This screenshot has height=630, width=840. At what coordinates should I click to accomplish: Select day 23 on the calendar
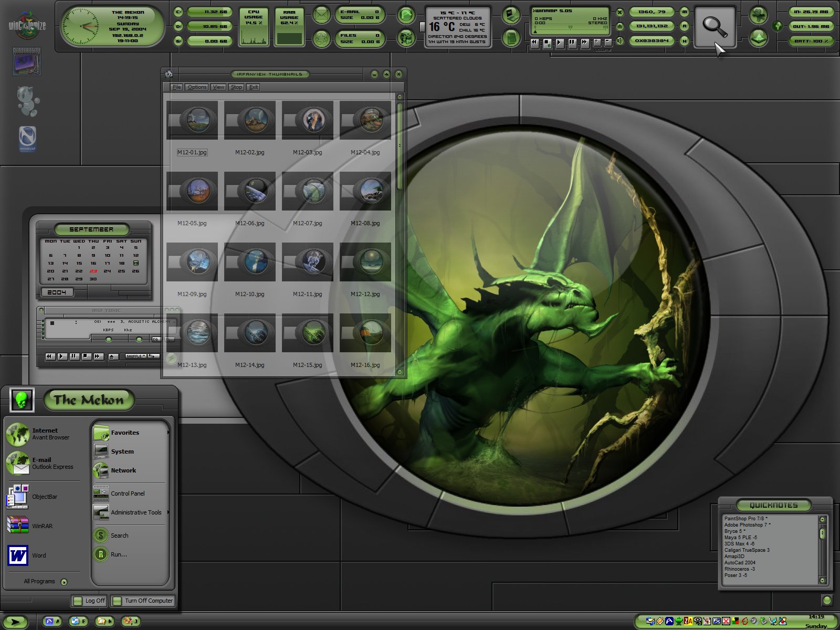pos(93,271)
